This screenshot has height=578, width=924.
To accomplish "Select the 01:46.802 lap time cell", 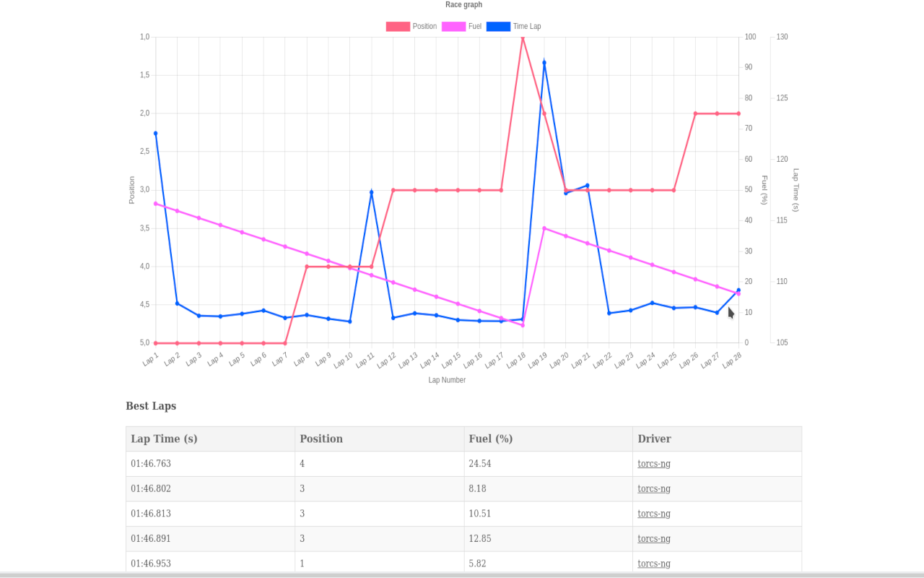I will (211, 488).
